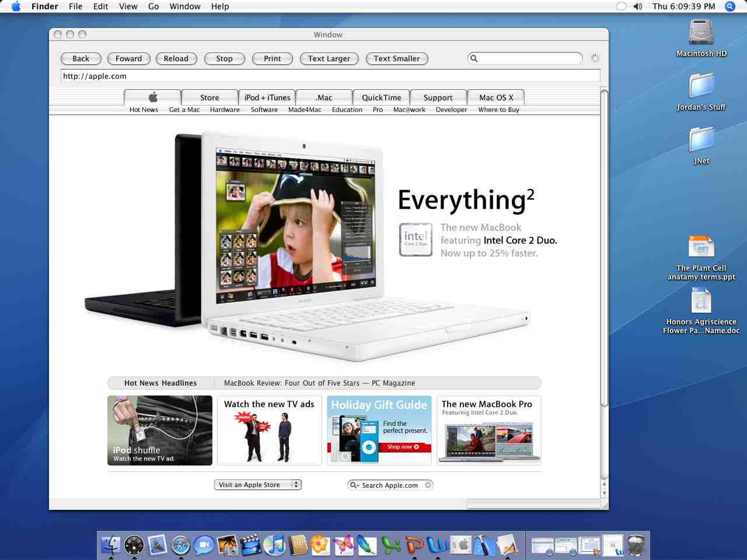The height and width of the screenshot is (560, 747).
Task: Open blue feather icon in Dock
Action: click(x=367, y=545)
